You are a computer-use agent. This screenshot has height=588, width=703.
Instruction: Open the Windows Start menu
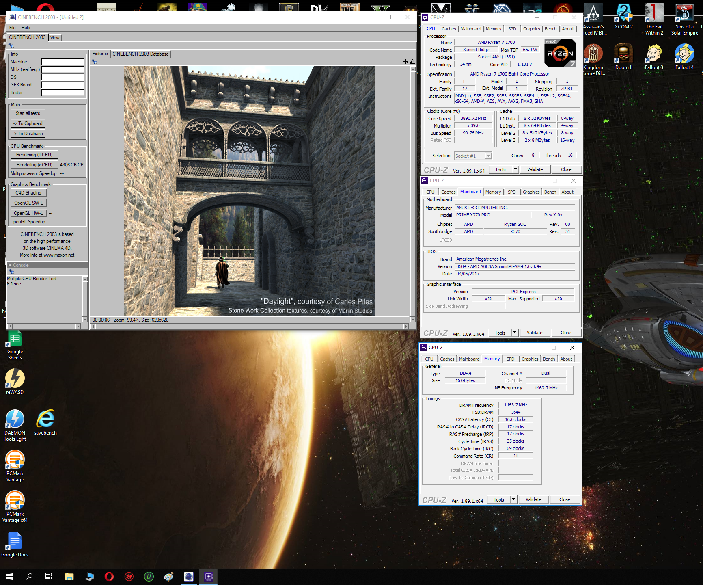click(x=10, y=576)
